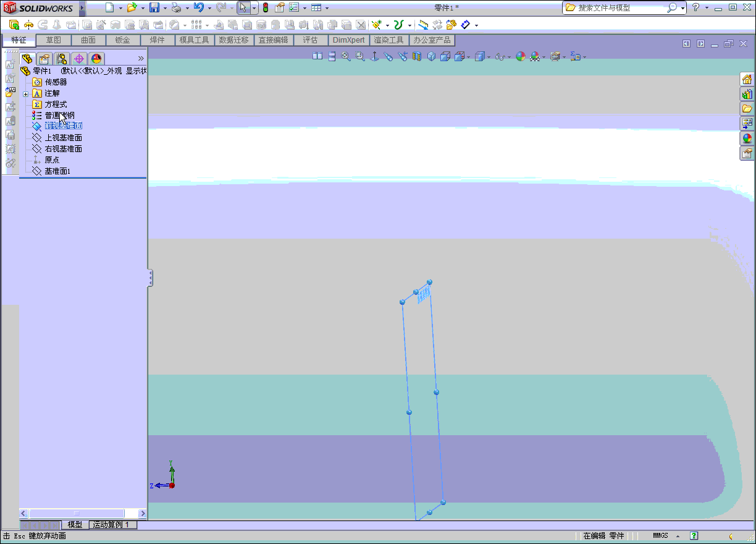756x544 pixels.
Task: Open the Help dropdown arrow
Action: pyautogui.click(x=707, y=8)
